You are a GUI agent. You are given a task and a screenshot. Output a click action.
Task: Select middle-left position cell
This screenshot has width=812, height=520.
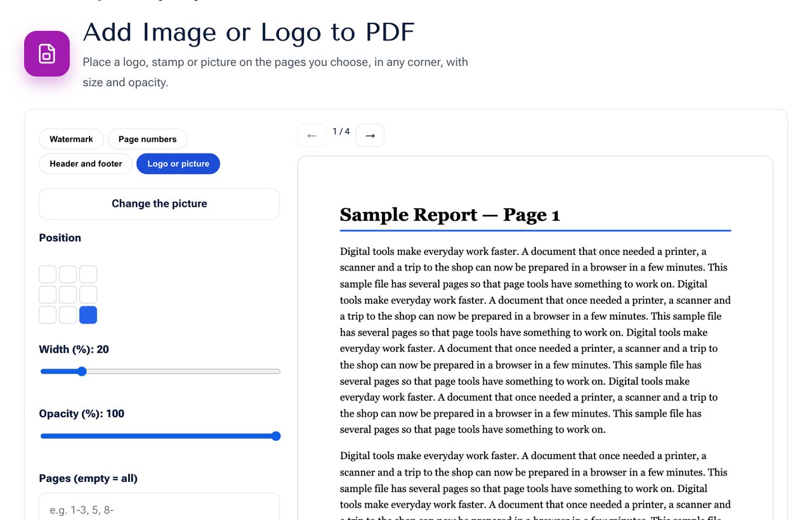48,295
